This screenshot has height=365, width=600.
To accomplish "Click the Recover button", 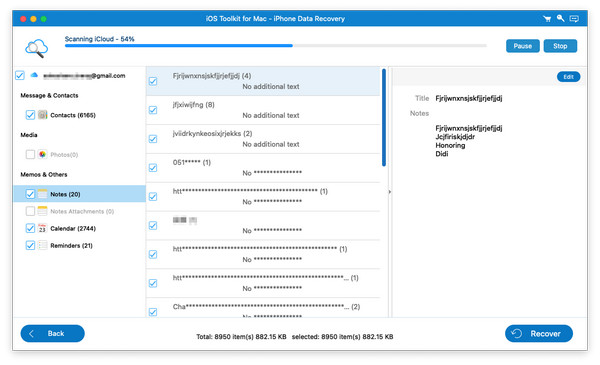I will [538, 333].
